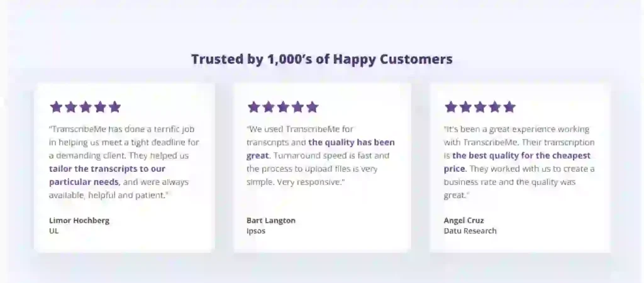Viewport: 644px width, 283px height.
Task: Click the third star in Limor Hochberg's review
Action: click(x=86, y=107)
